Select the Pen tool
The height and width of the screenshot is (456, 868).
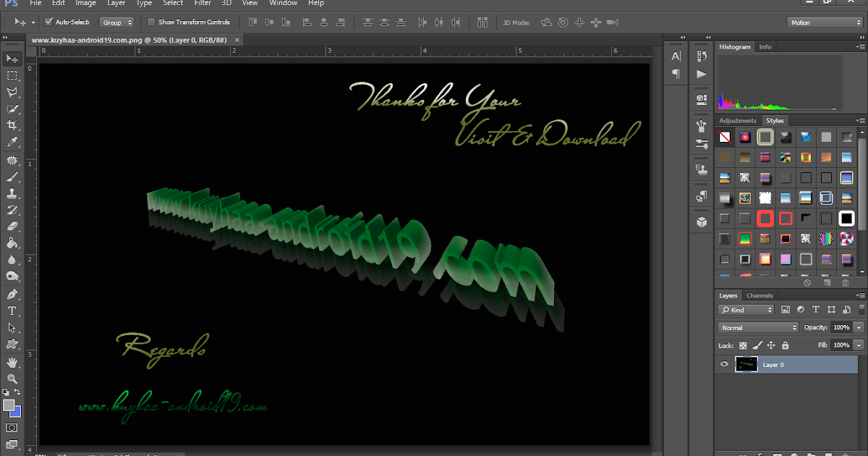[x=12, y=294]
